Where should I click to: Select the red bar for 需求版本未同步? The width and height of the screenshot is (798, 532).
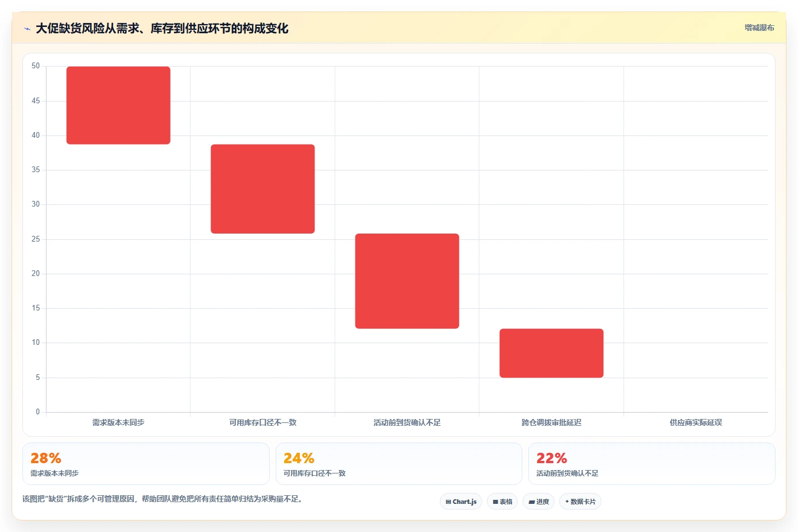tap(118, 105)
